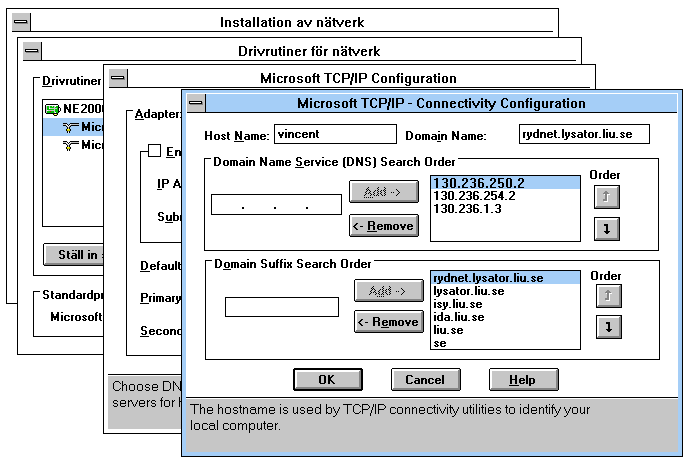Viewport: 686px width, 460px height.
Task: Open Drivrutiner för nätverk system menu
Action: [x=32, y=51]
